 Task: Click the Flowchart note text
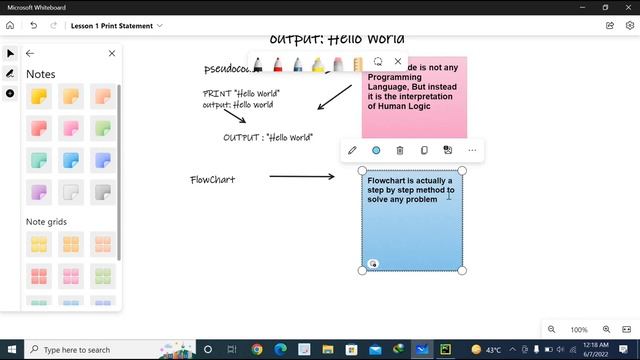pyautogui.click(x=411, y=190)
